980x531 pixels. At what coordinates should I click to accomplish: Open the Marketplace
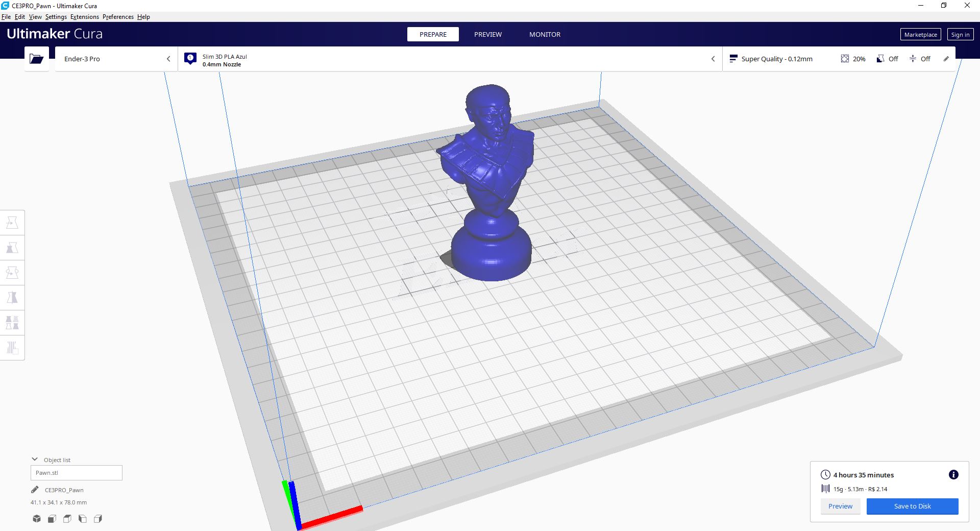point(920,34)
